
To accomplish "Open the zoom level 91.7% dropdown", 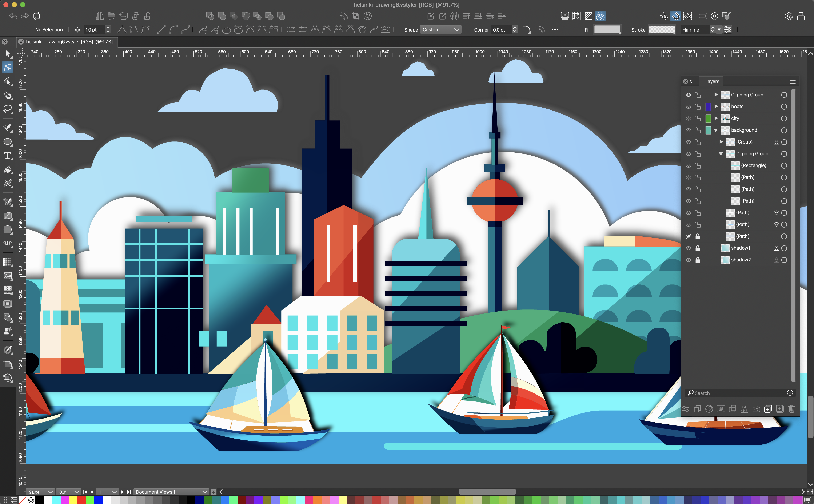I will [40, 492].
